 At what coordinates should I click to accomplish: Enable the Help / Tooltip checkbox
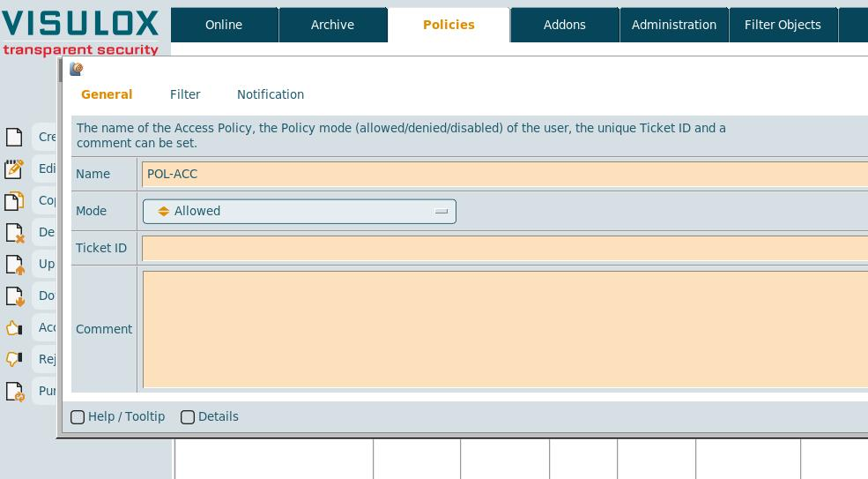pyautogui.click(x=78, y=417)
